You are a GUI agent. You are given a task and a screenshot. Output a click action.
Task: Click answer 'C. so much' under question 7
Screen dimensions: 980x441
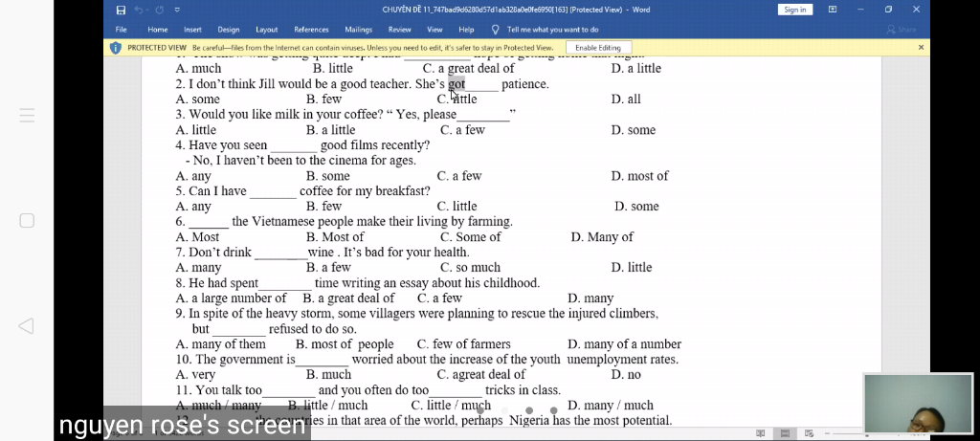click(470, 267)
